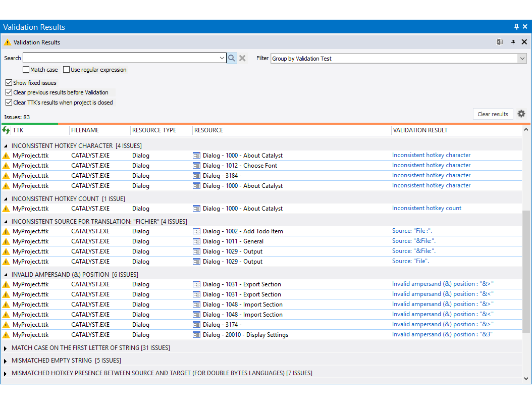Click warning icon on Dialog - 1012 - Choose Font row
Image resolution: width=532 pixels, height=404 pixels.
pyautogui.click(x=6, y=166)
